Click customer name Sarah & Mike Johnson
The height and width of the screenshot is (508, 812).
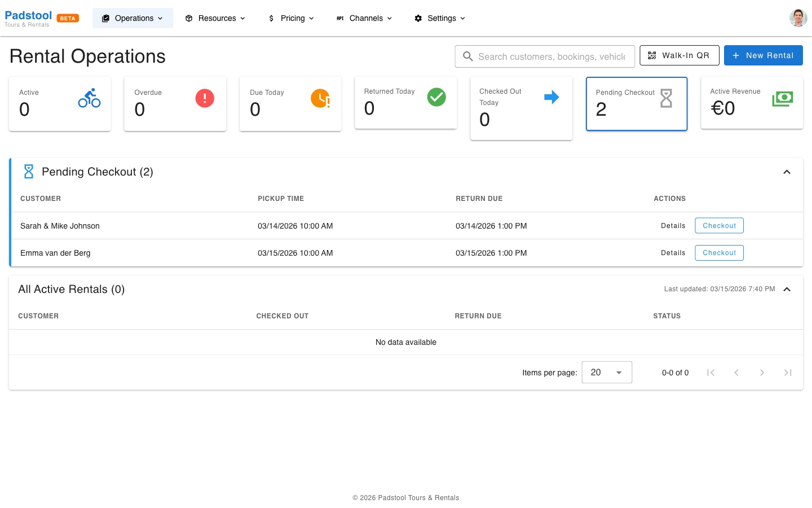click(60, 226)
